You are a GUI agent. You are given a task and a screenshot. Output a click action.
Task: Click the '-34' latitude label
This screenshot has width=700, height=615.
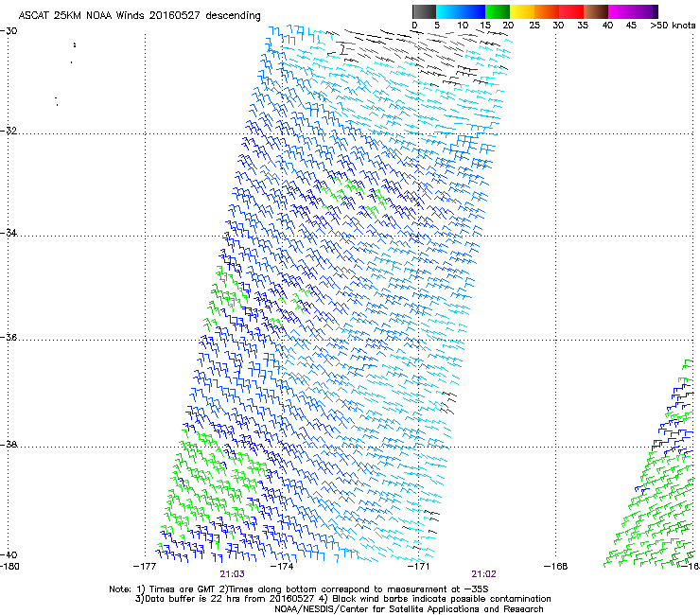(9, 233)
